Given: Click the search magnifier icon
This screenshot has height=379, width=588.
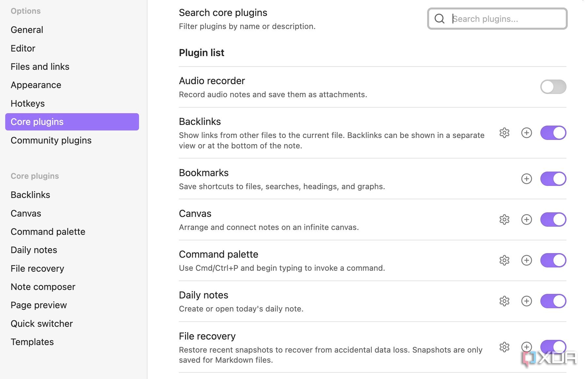Looking at the screenshot, I should 440,19.
